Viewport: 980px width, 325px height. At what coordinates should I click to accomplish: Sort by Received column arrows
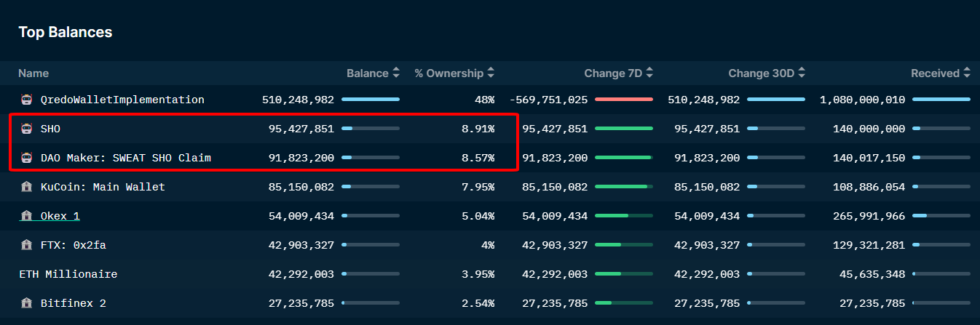(x=967, y=73)
